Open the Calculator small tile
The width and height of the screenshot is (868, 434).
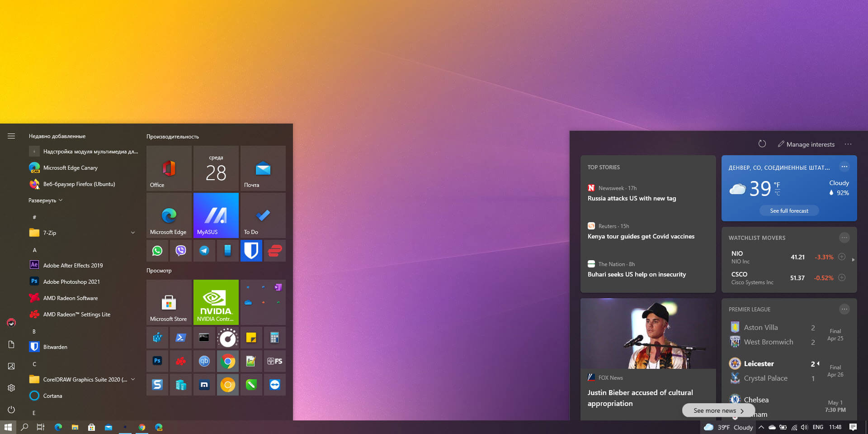[275, 338]
